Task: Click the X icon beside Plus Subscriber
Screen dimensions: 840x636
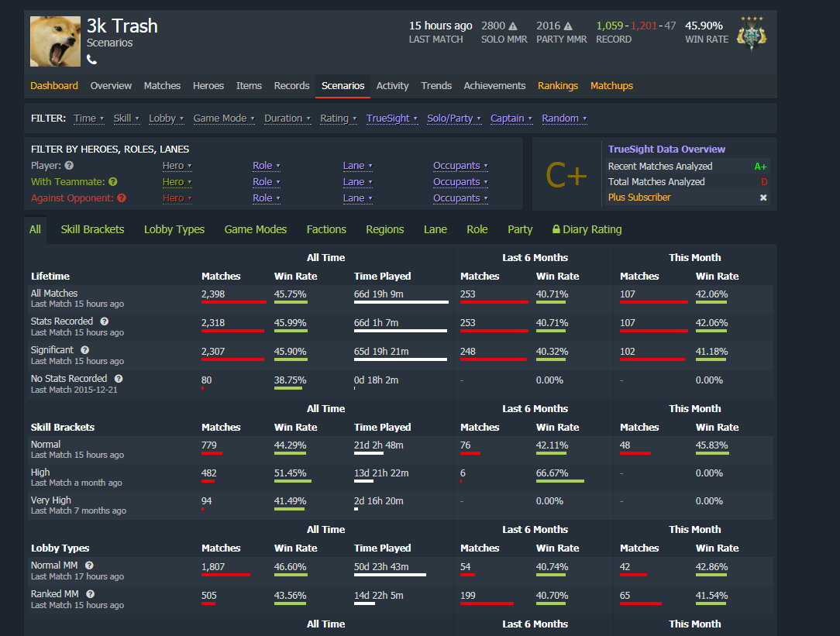Action: (x=763, y=198)
